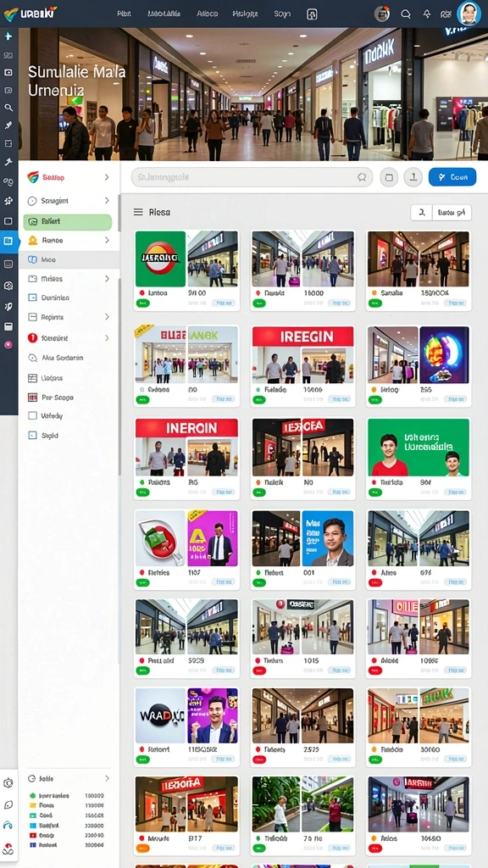The height and width of the screenshot is (868, 488).
Task: Toggle green pill under the first mall card
Action: click(142, 303)
